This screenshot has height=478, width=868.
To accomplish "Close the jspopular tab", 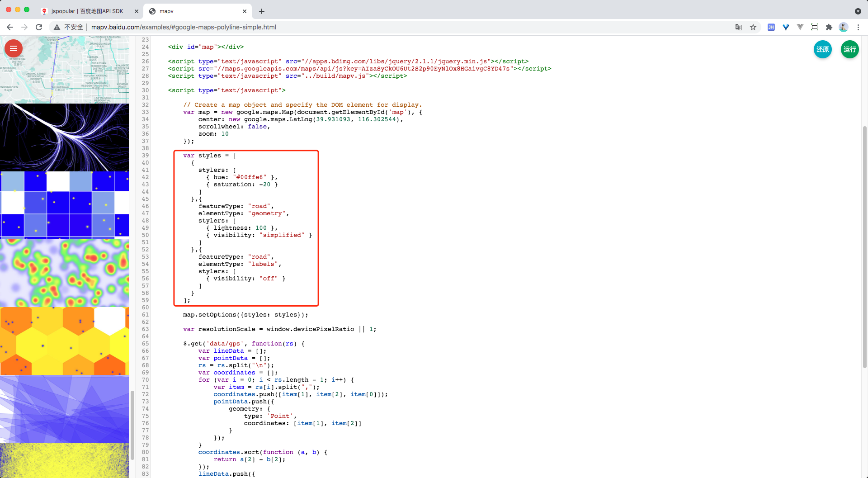I will tap(137, 11).
